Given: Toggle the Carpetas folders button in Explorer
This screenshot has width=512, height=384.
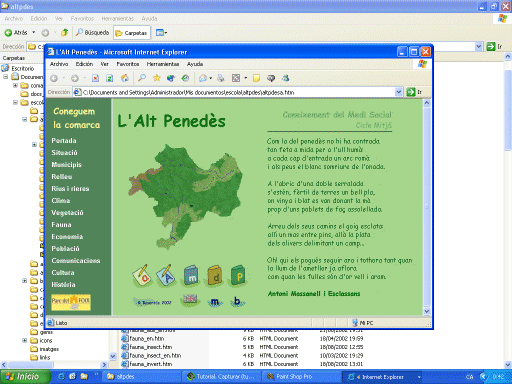Looking at the screenshot, I should [131, 33].
